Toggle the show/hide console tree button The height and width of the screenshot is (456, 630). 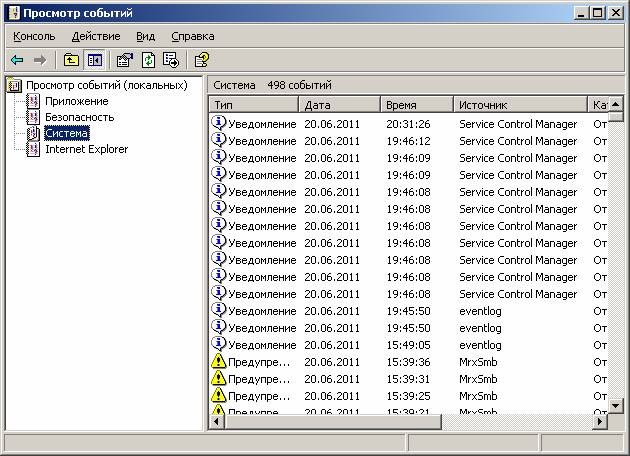point(94,60)
